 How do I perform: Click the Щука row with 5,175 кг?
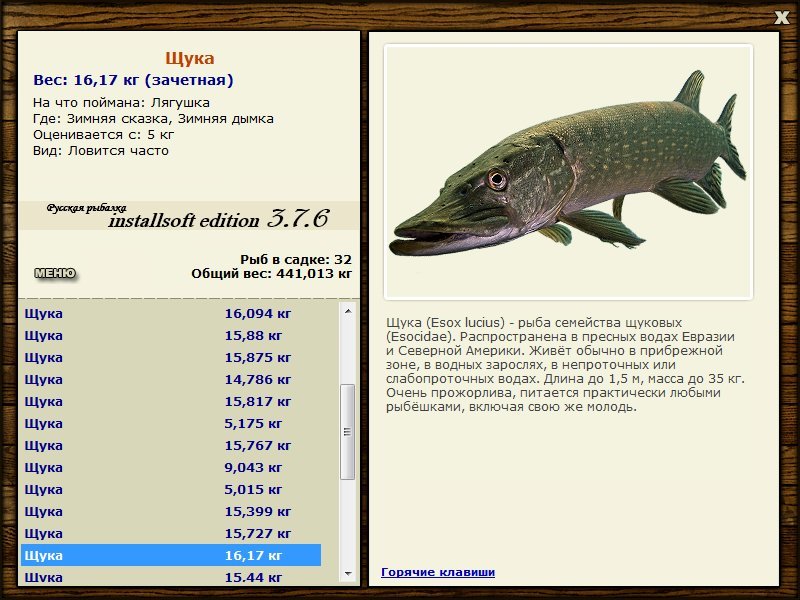[x=170, y=423]
